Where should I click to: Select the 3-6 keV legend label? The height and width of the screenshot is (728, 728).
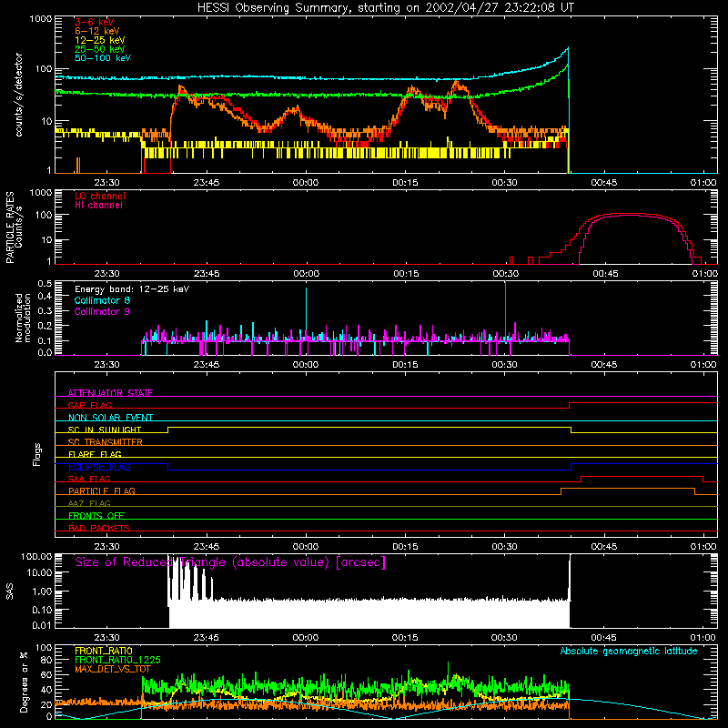coord(95,22)
